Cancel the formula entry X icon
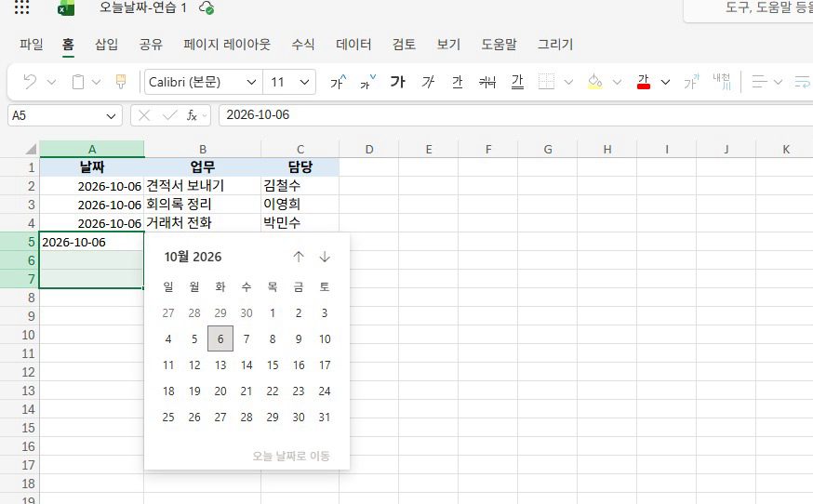 point(144,115)
